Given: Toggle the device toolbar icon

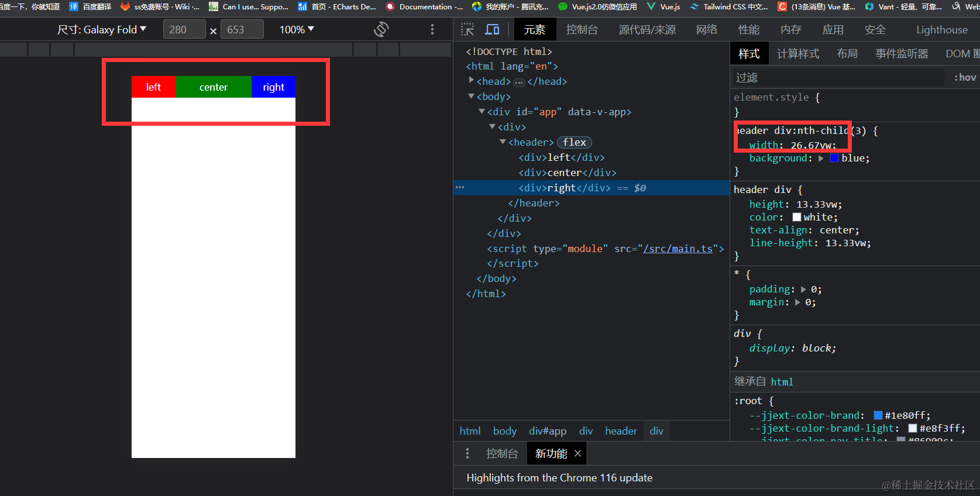Looking at the screenshot, I should pyautogui.click(x=493, y=29).
